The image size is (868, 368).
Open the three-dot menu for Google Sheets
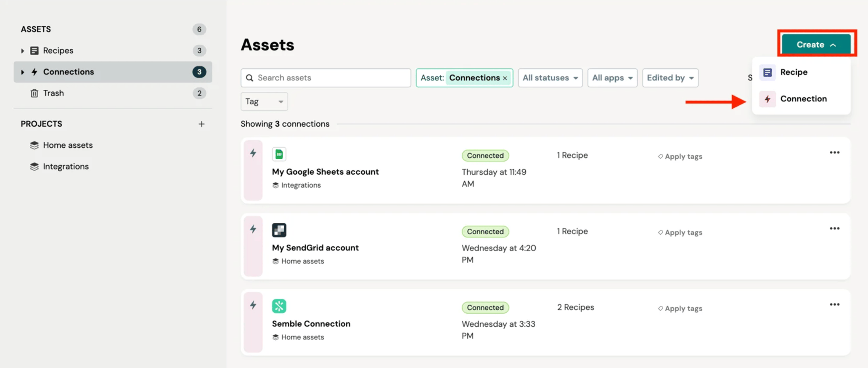tap(834, 152)
